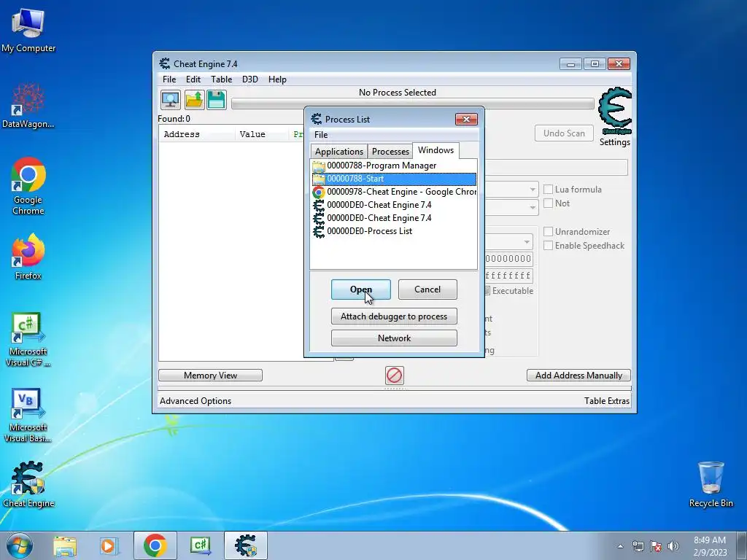Click the Cancel button
The width and height of the screenshot is (747, 560).
tap(427, 289)
